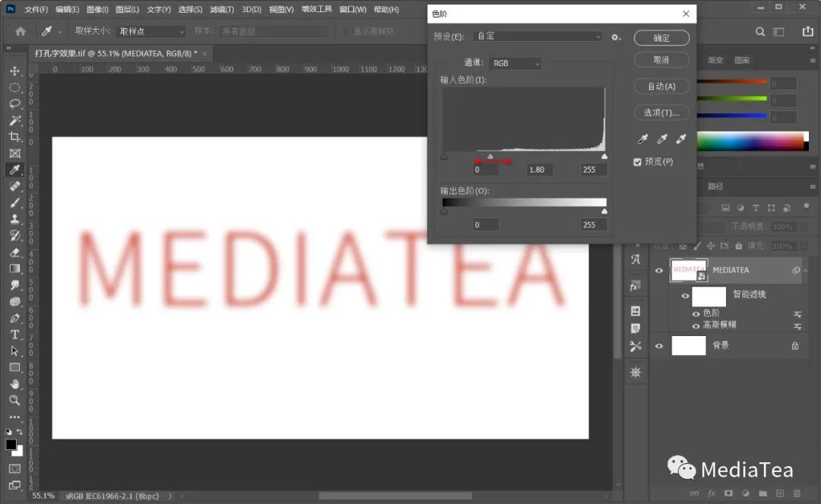This screenshot has height=504, width=821.
Task: Click the midtone input slider handle
Action: (490, 156)
